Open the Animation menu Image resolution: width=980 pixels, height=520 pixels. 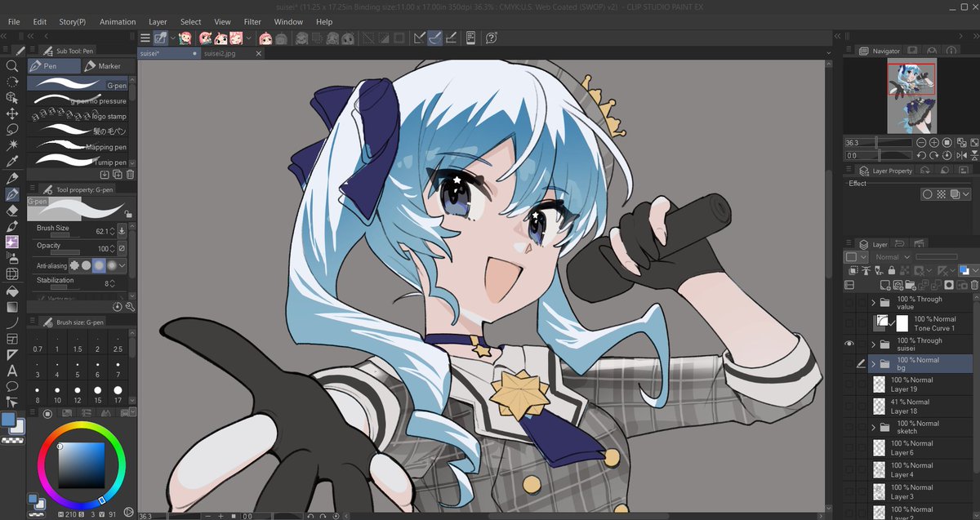pyautogui.click(x=118, y=22)
